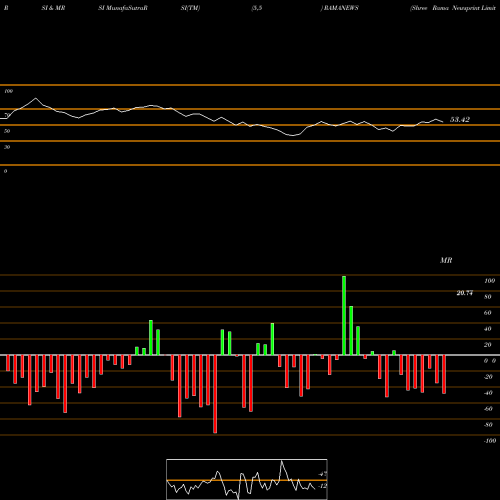Click the MR axis label 60
Screen dimensions: 500x500
click(x=488, y=313)
